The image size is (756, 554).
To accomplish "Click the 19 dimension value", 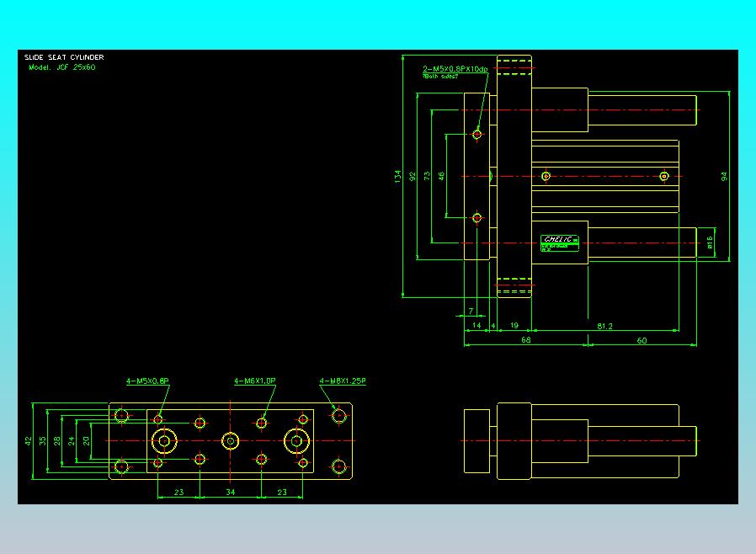I will click(x=514, y=326).
